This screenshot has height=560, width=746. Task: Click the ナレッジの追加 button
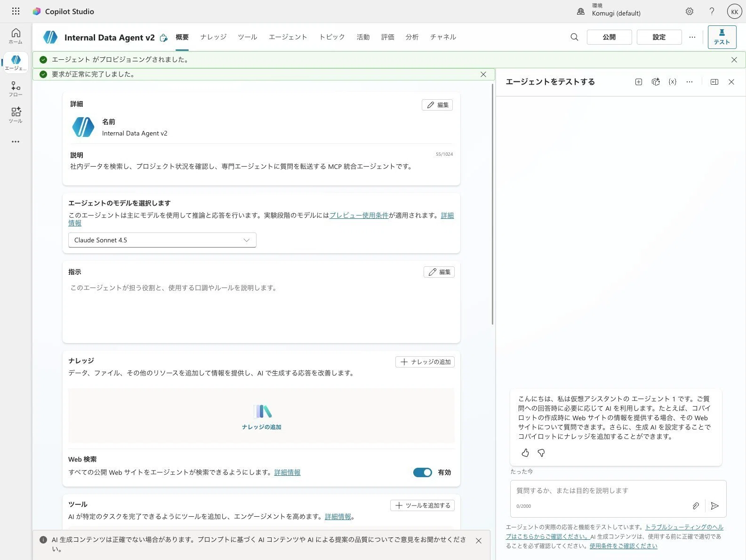click(425, 362)
